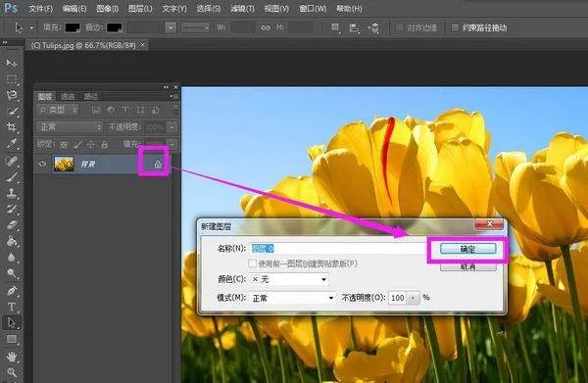Filter layers by adjustment layer icon
The image size is (588, 383).
[x=111, y=110]
